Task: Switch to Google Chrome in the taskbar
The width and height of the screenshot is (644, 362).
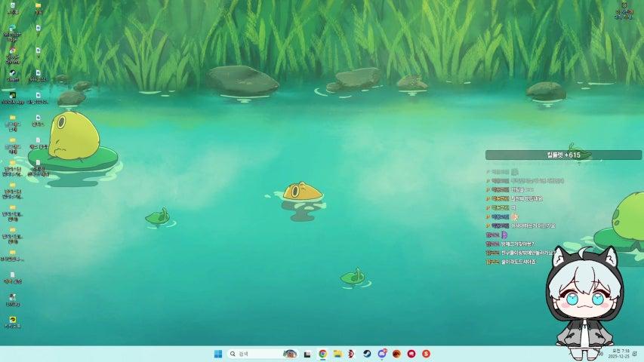Action: tap(322, 354)
